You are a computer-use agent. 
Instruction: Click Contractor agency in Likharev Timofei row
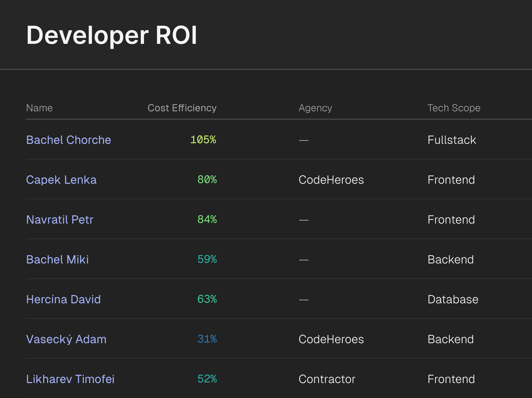click(327, 379)
